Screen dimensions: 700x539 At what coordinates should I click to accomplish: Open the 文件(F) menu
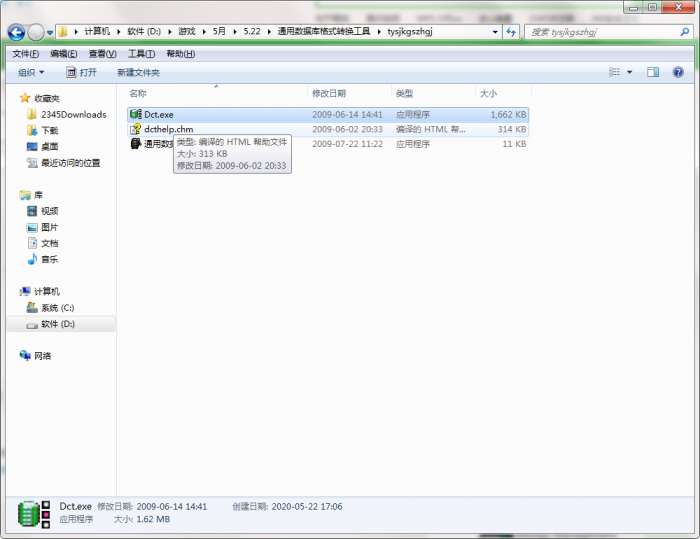coord(25,54)
